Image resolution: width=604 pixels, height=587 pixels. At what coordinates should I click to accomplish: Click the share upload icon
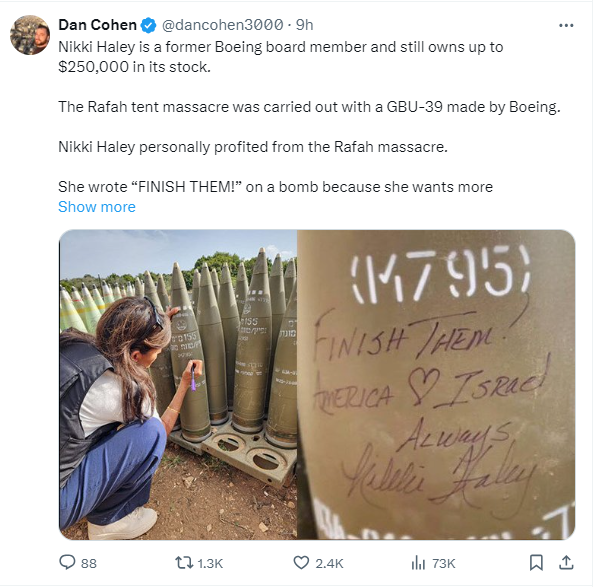pos(566,563)
